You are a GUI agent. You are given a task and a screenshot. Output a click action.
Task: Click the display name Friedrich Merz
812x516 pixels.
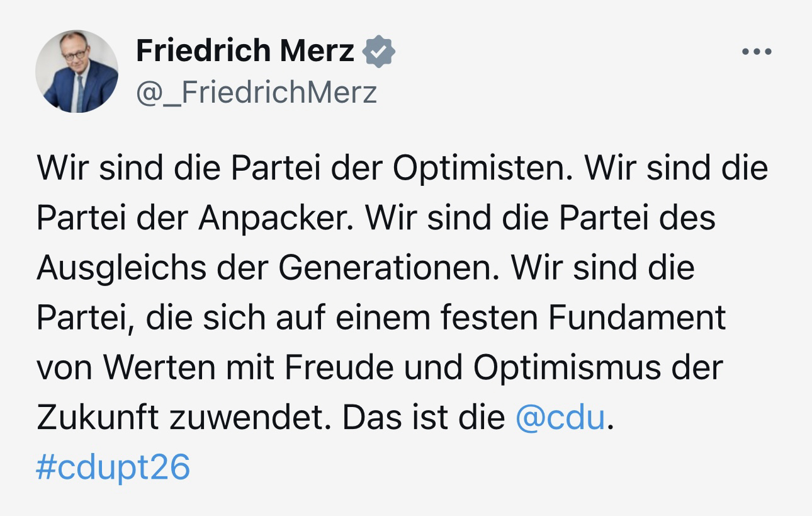(x=245, y=50)
